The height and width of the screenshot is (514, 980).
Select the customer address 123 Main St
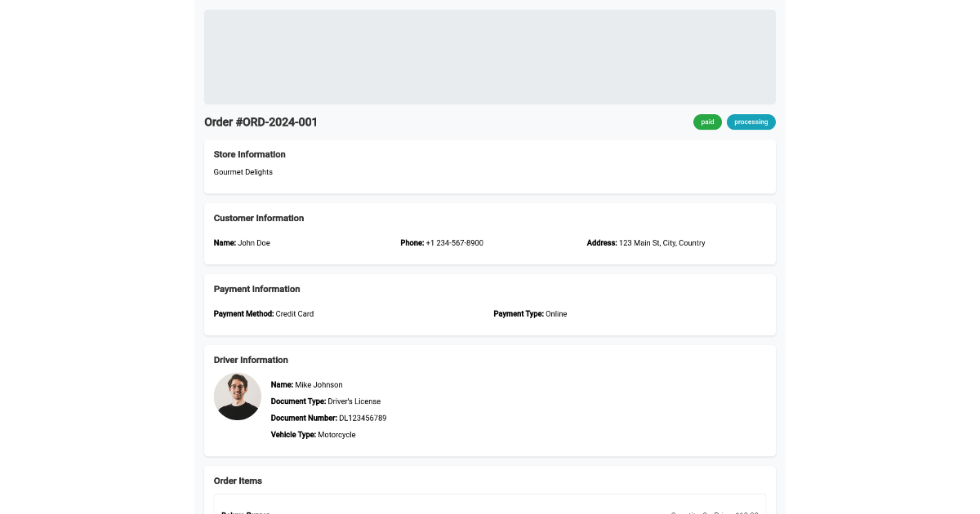661,243
